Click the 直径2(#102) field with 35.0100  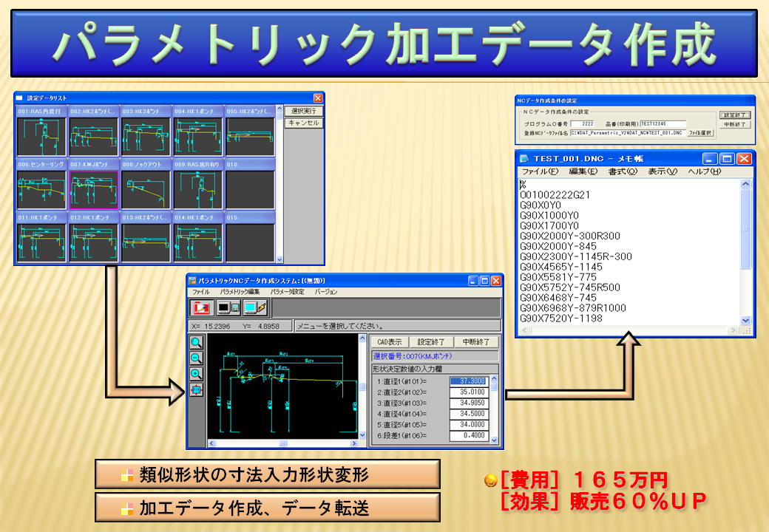pos(468,392)
